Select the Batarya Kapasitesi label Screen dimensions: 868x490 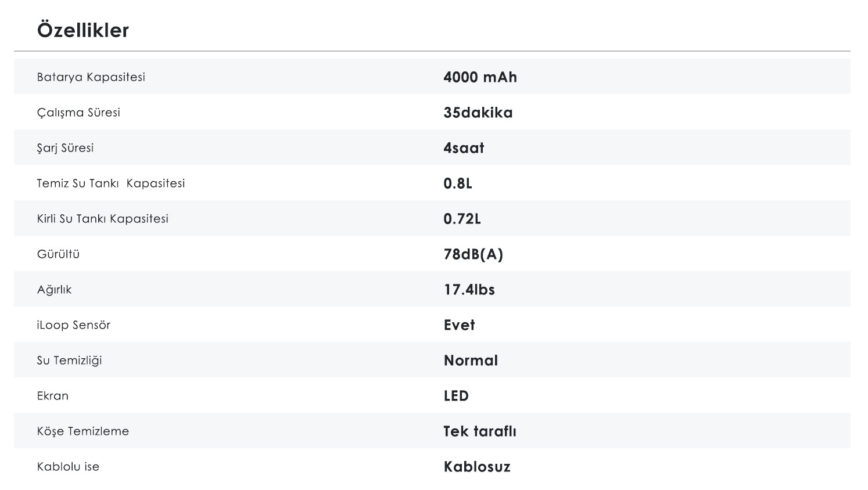(x=91, y=77)
